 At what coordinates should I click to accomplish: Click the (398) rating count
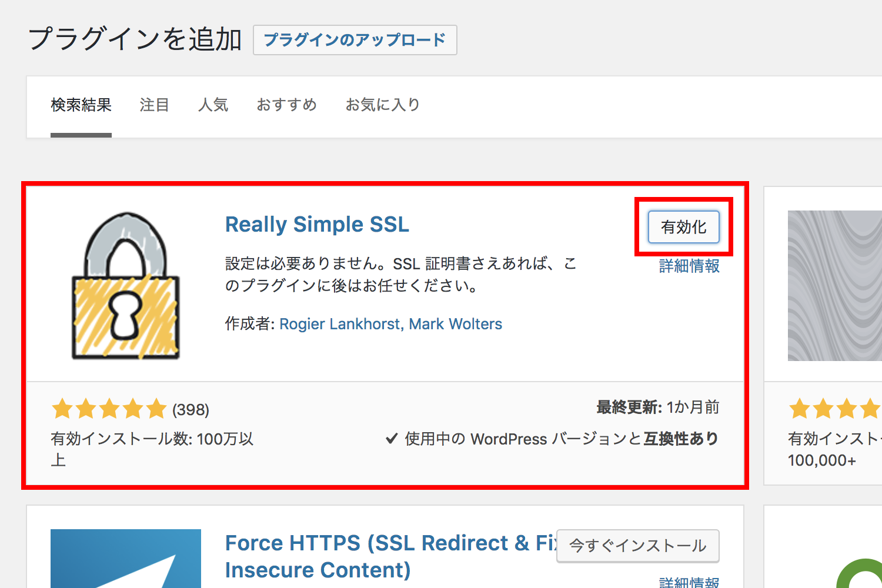click(x=191, y=410)
